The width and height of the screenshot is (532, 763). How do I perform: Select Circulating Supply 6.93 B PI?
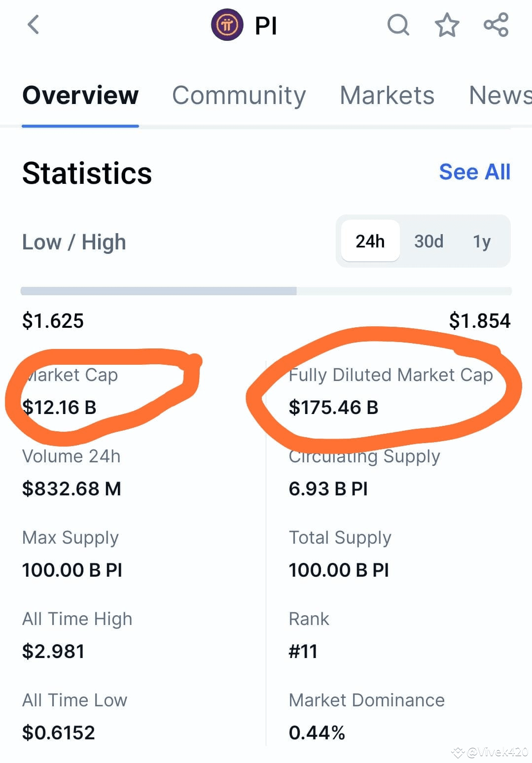328,488
